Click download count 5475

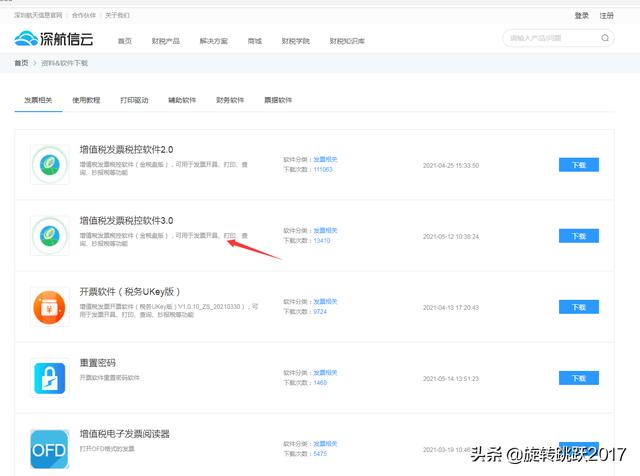tap(320, 454)
